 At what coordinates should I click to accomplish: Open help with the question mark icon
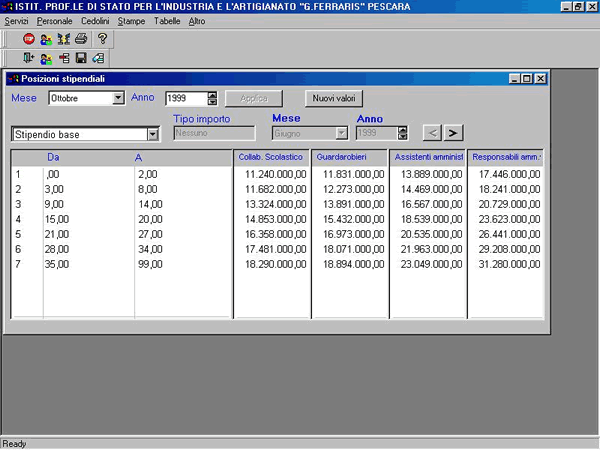102,39
